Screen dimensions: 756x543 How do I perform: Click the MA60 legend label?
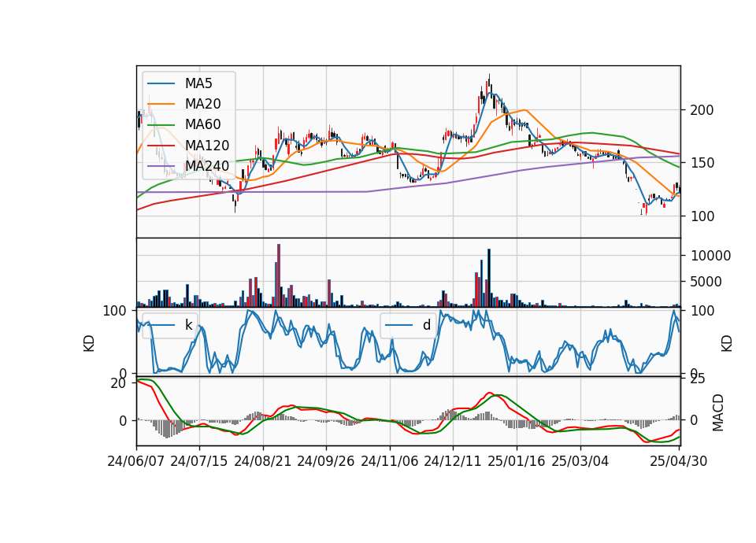tap(202, 124)
